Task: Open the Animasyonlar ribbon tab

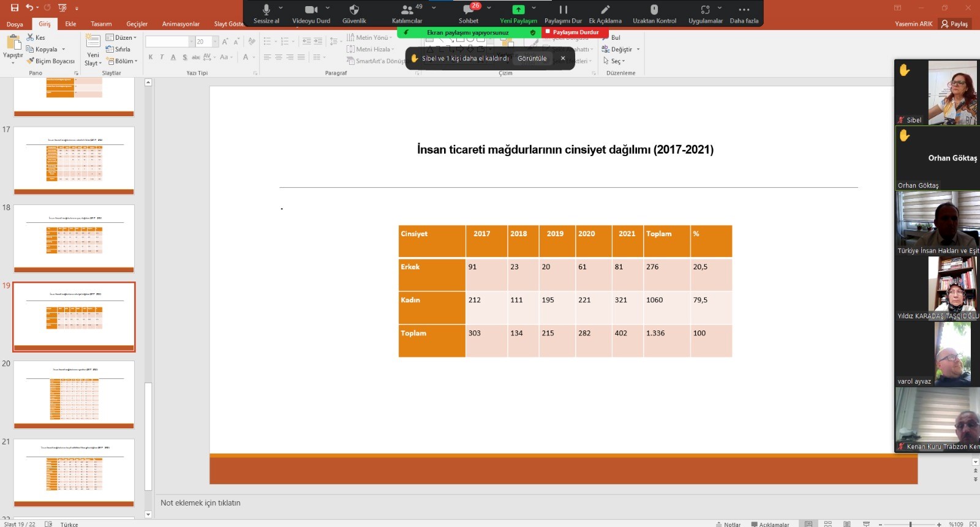Action: [181, 24]
